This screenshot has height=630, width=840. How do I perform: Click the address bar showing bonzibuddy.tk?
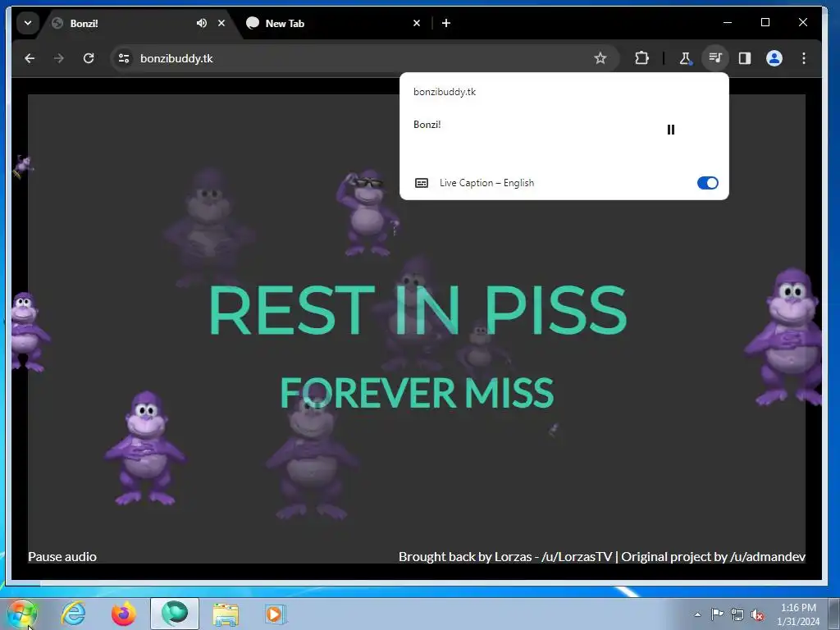tap(364, 58)
